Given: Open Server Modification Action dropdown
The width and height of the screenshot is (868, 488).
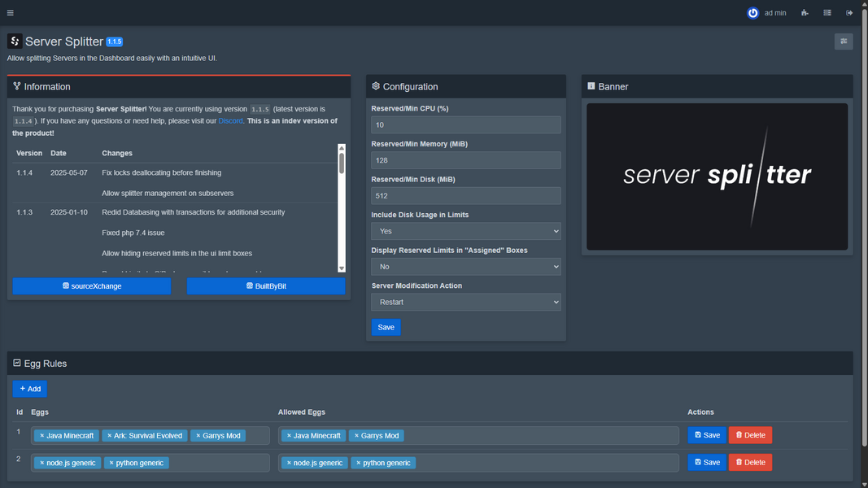Looking at the screenshot, I should tap(465, 302).
